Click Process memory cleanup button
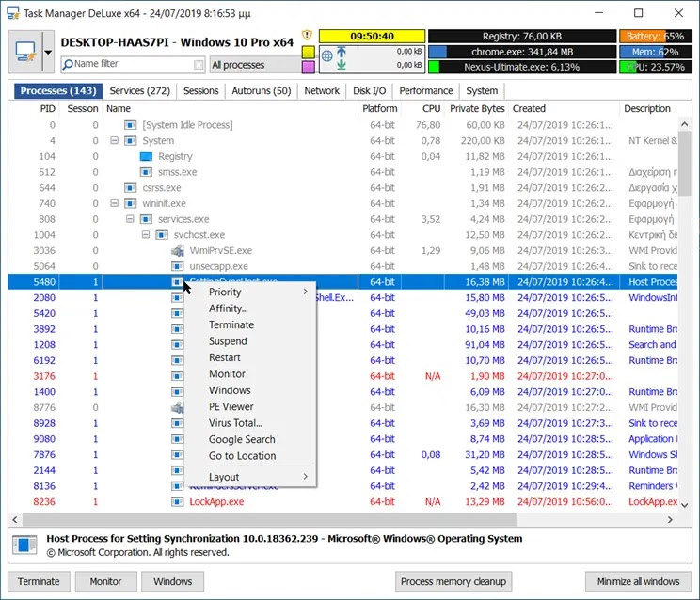The width and height of the screenshot is (700, 600). [453, 582]
